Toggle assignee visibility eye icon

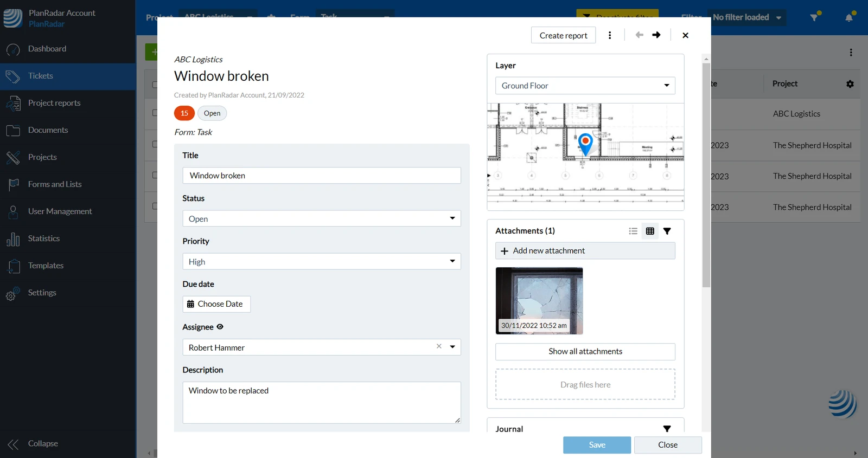(220, 327)
